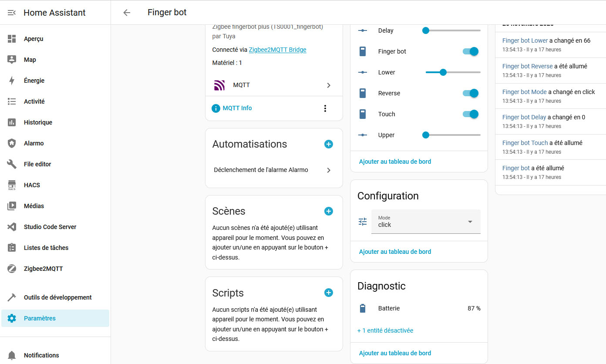Screen dimensions: 606x364
Task: Go to Zigbee2MQTT in the sidebar
Action: (43, 269)
